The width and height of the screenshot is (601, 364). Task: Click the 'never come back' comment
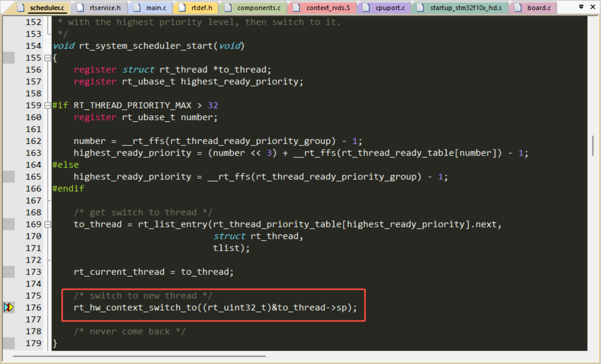click(129, 331)
